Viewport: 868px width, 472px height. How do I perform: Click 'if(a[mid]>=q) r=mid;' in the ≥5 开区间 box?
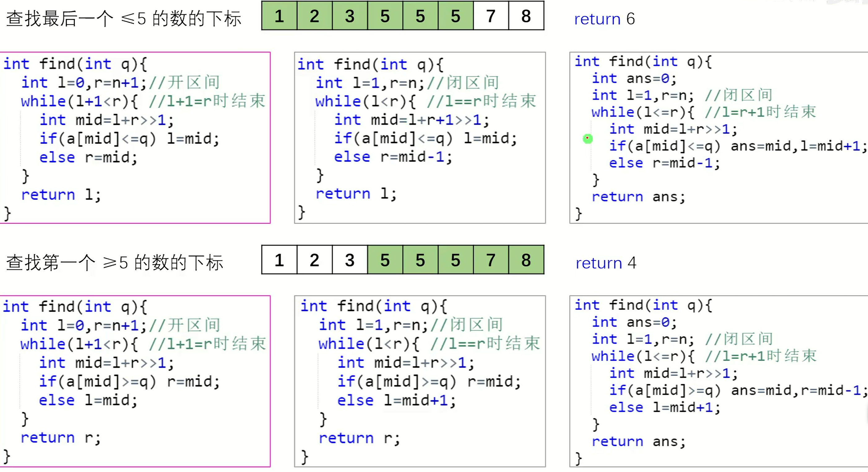pyautogui.click(x=129, y=382)
